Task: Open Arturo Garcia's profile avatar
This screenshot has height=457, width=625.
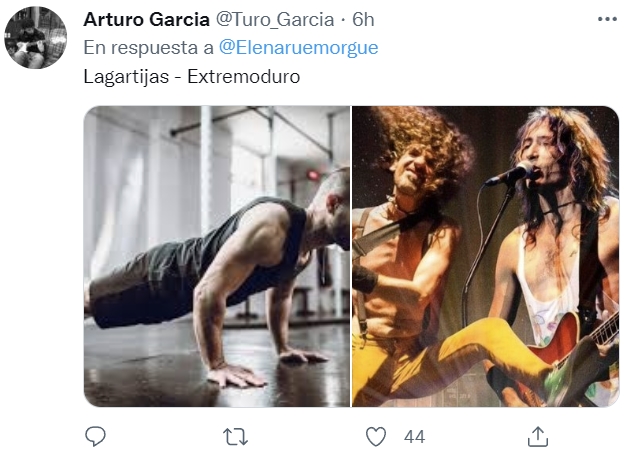Action: [35, 37]
